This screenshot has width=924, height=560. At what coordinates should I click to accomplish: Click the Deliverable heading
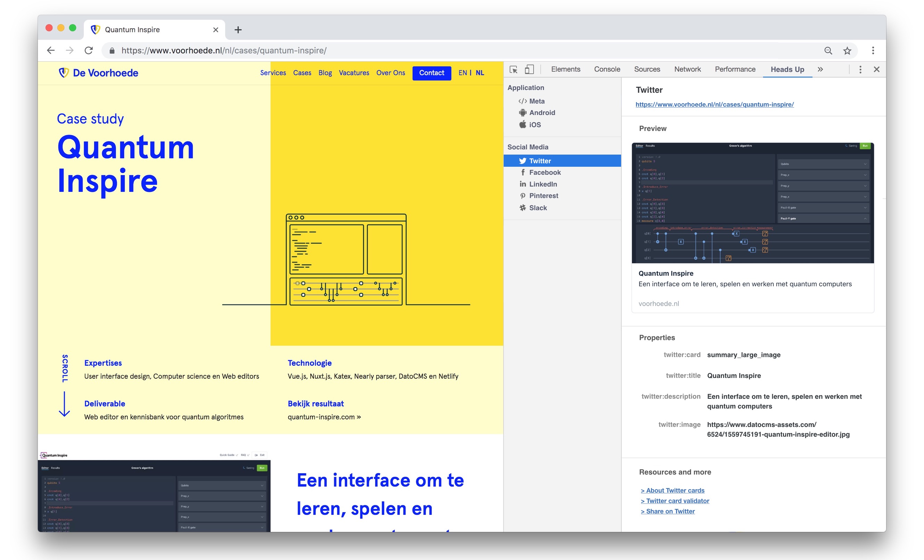click(105, 404)
